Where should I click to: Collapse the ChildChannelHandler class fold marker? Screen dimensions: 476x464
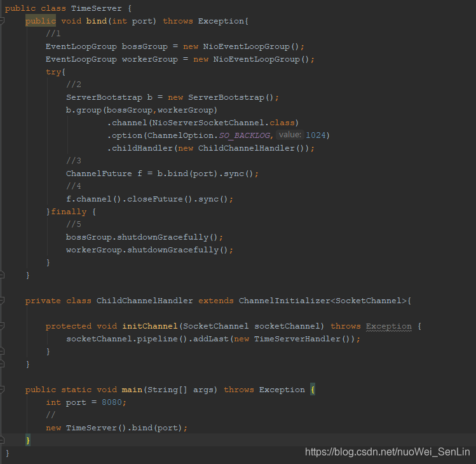[x=1, y=301]
